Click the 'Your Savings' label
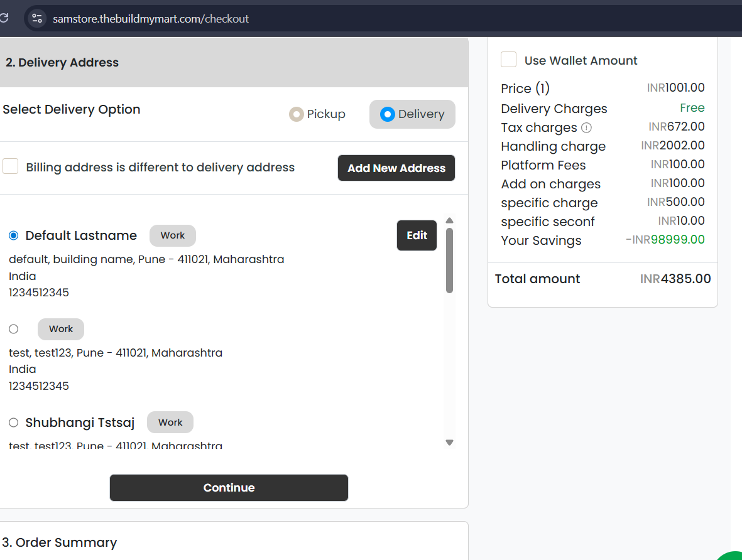Viewport: 742px width, 560px height. (542, 240)
